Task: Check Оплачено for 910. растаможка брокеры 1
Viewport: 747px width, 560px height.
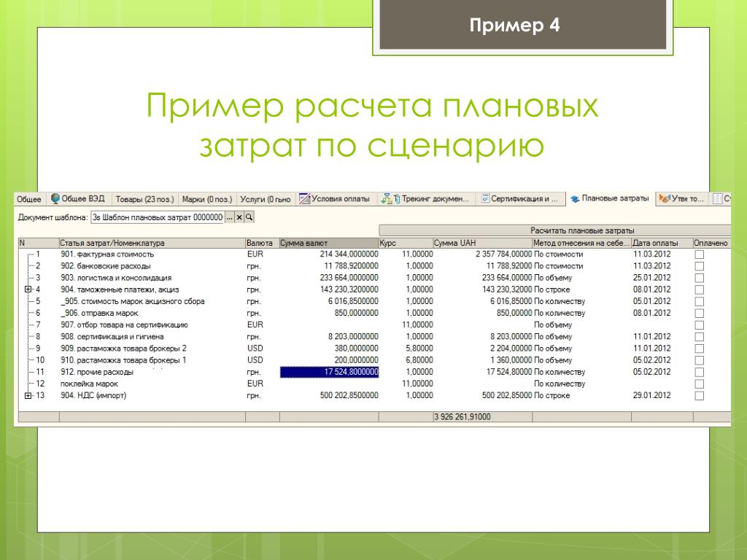Action: (700, 360)
